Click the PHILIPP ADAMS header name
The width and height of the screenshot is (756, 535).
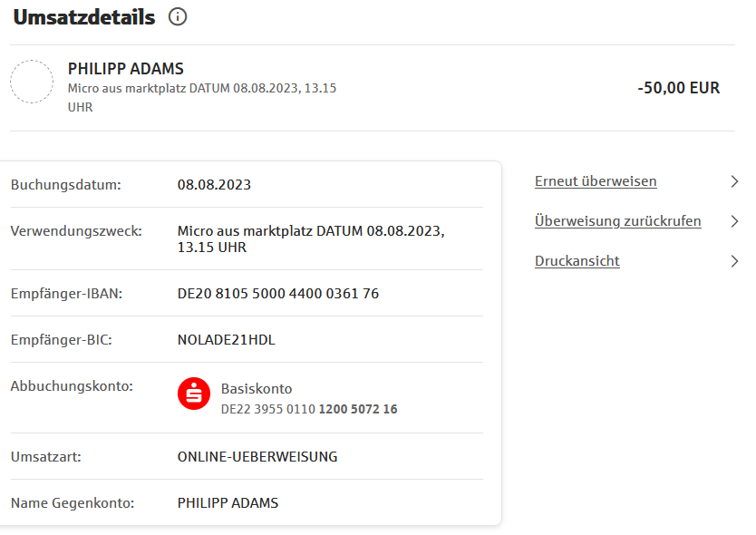click(126, 69)
